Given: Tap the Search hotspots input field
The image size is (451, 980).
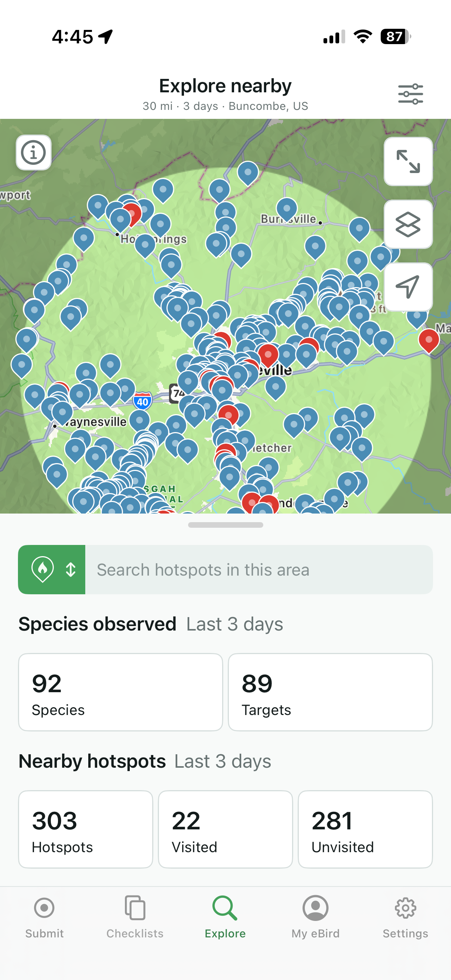Looking at the screenshot, I should click(x=259, y=570).
